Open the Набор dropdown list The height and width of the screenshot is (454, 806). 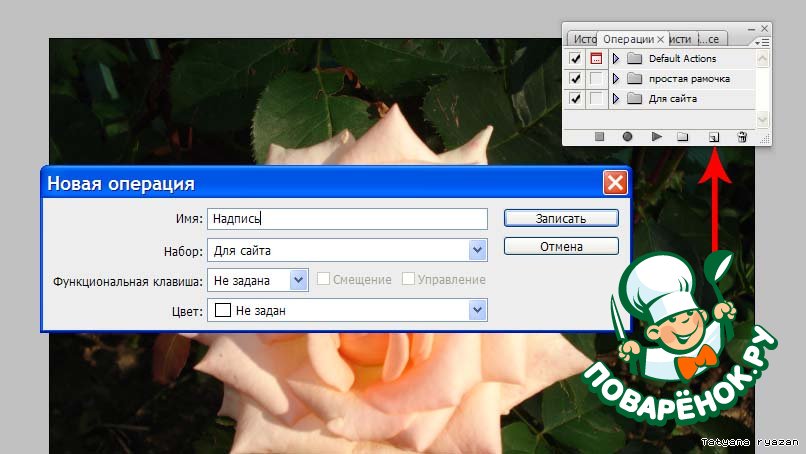477,250
